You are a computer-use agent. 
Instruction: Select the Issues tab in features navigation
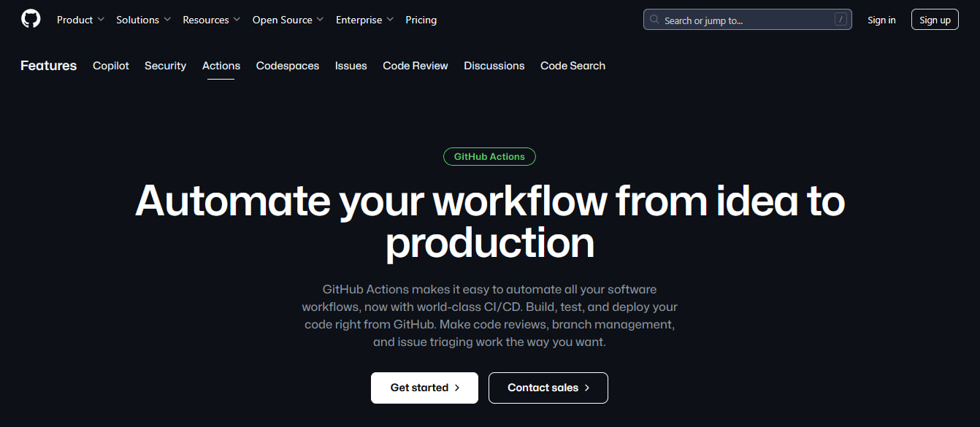[x=351, y=66]
